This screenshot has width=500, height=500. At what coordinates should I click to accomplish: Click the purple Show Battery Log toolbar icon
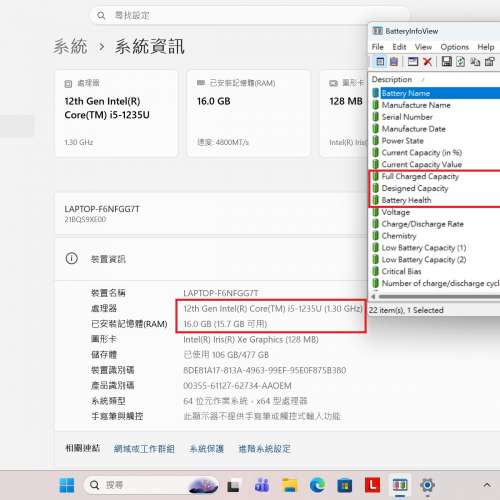click(x=394, y=62)
